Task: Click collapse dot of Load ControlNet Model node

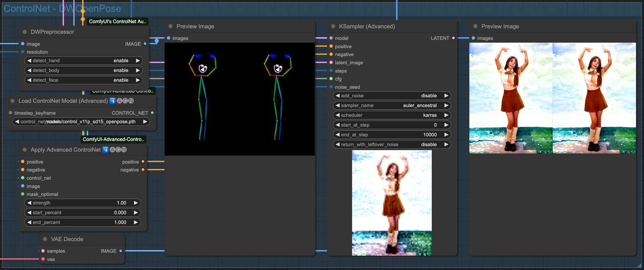Action: 12,101
